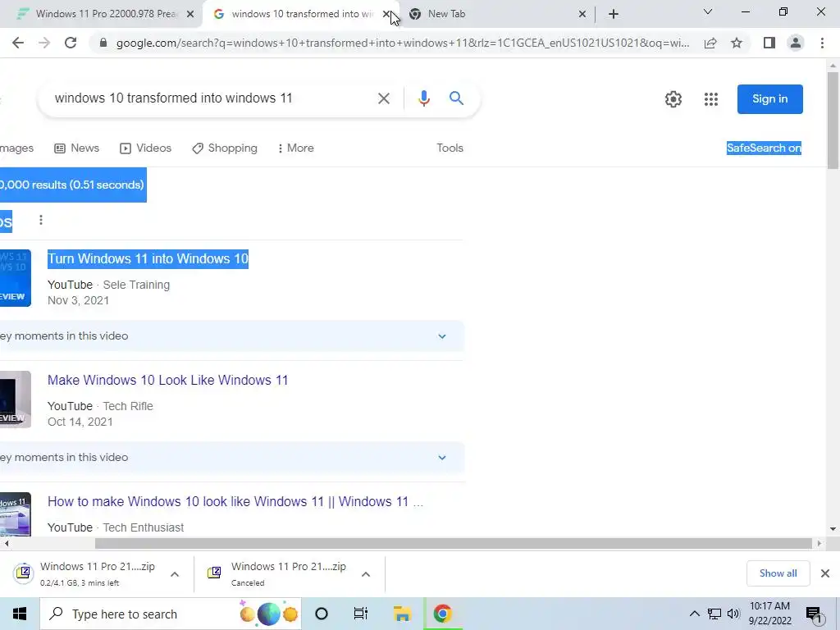
Task: Go back using Chrome's back arrow
Action: [x=18, y=43]
